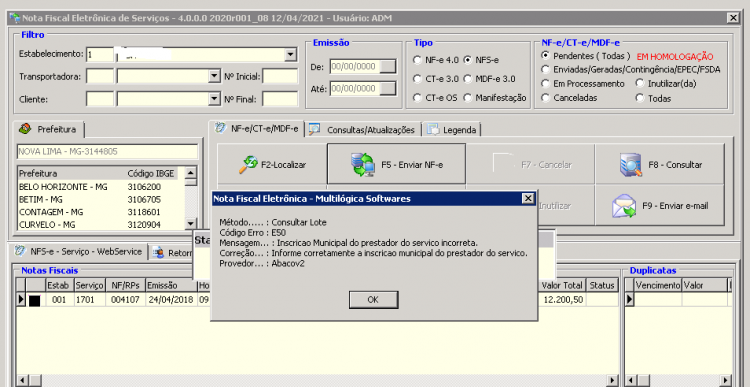Viewport: 750px width, 387px height.
Task: Click the NFS-e Serviço WebService tab icon
Action: [20, 251]
